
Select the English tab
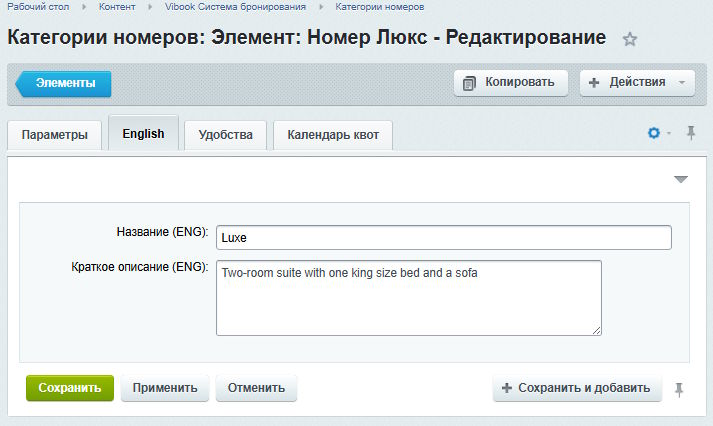coord(143,134)
